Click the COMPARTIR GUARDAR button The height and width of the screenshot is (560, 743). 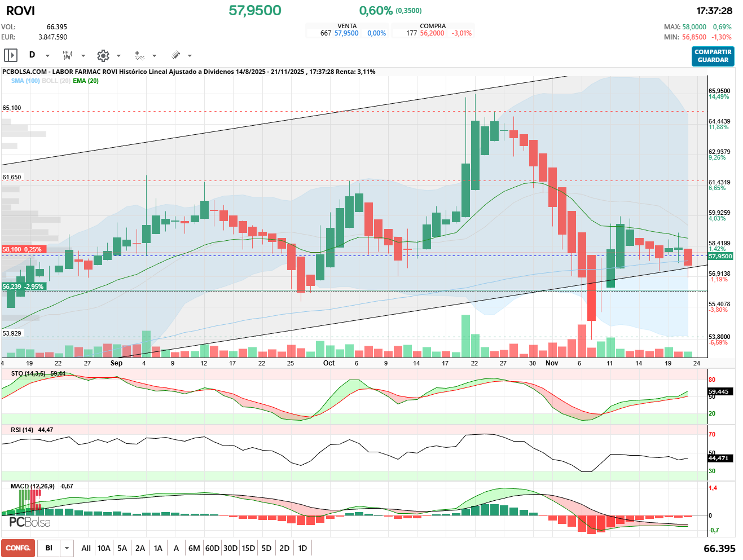(x=713, y=56)
